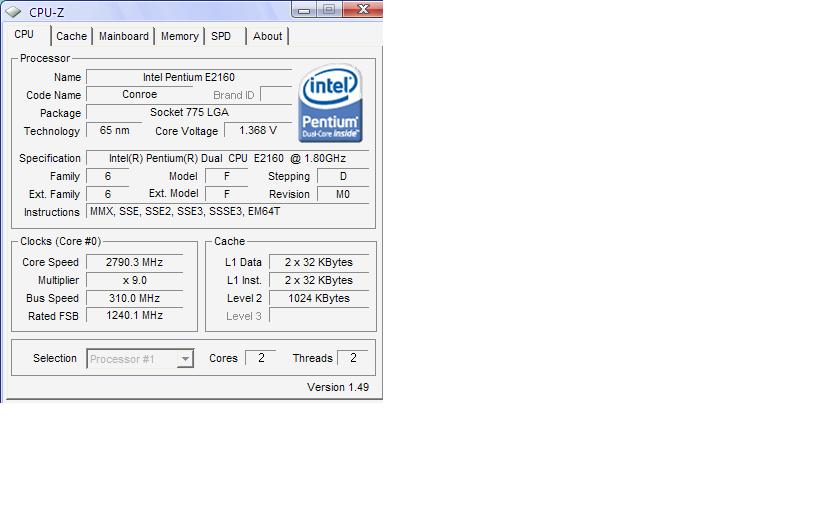
Task: Open the Mainboard tab
Action: 124,36
